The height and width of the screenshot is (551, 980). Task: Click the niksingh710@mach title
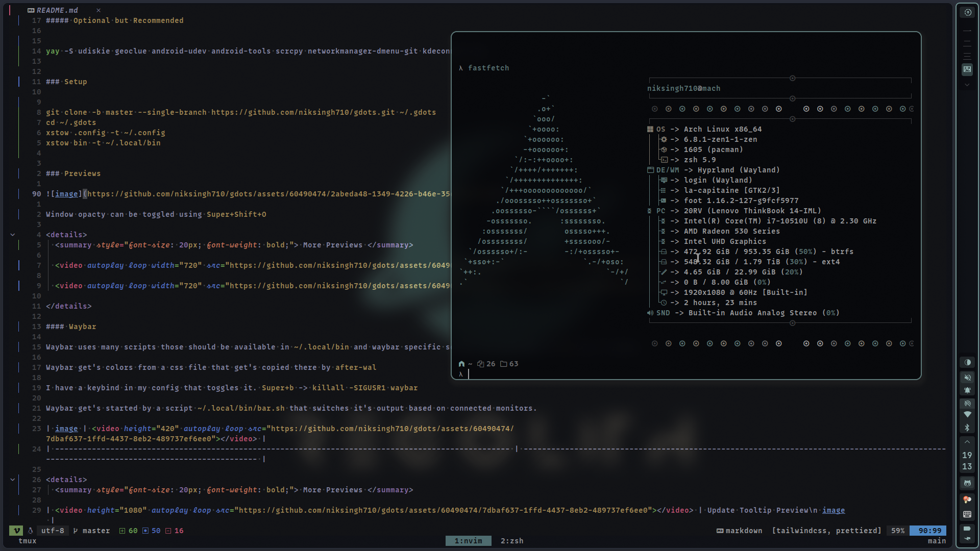click(x=684, y=88)
